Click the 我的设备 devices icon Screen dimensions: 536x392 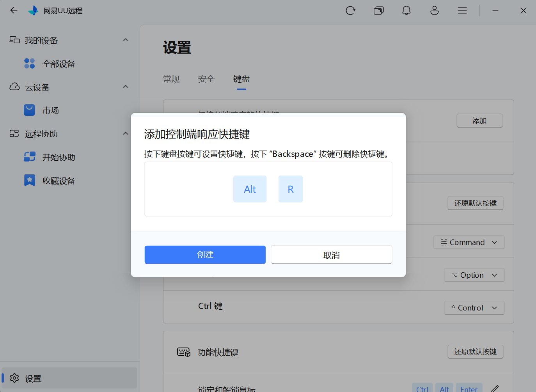[14, 40]
